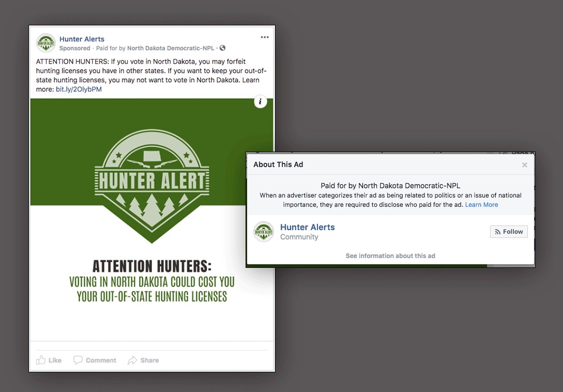
Task: Click the thumbs-up Like icon
Action: click(x=41, y=360)
